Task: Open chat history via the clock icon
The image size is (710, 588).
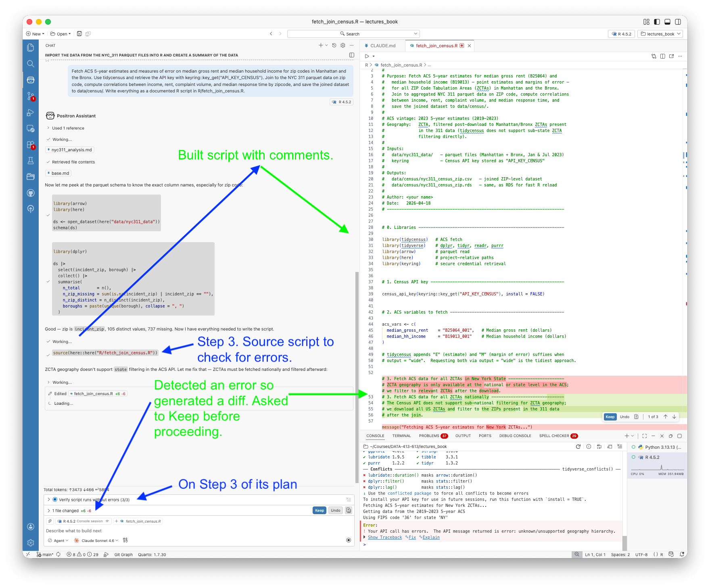Action: click(334, 45)
